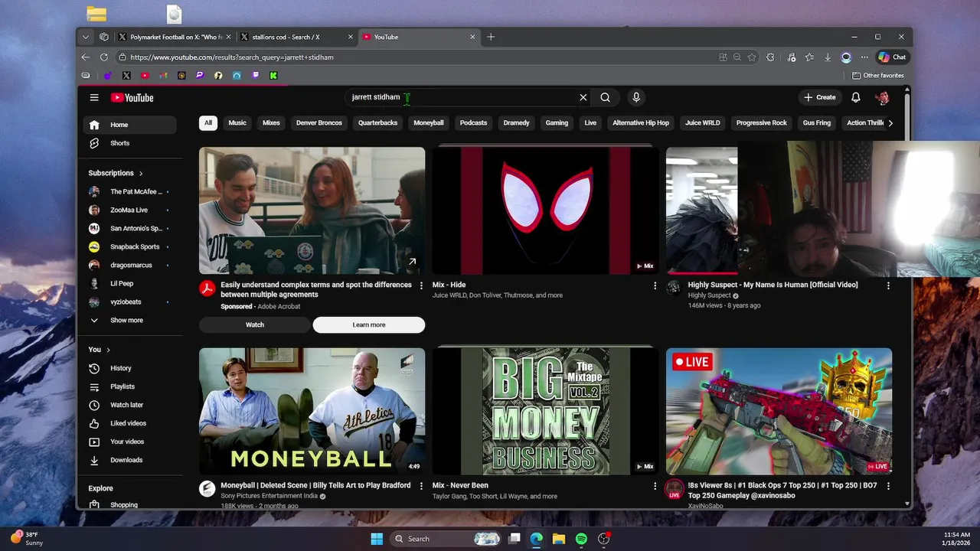Add page to favorites star icon

[752, 57]
